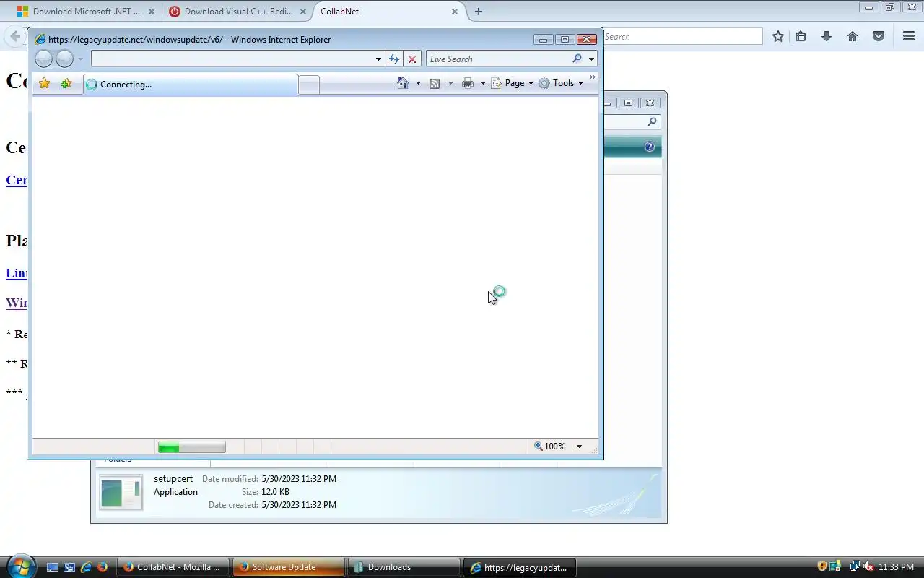Close the CollabNet tab

[x=455, y=12]
